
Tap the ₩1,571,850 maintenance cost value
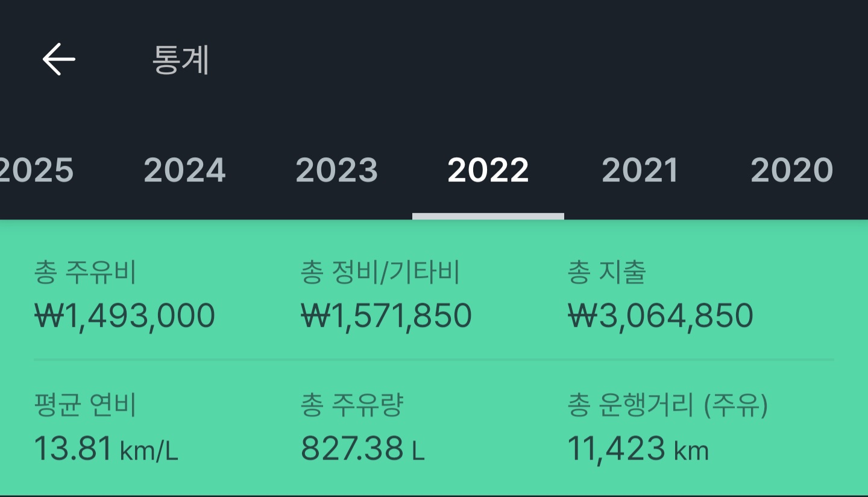coord(386,315)
